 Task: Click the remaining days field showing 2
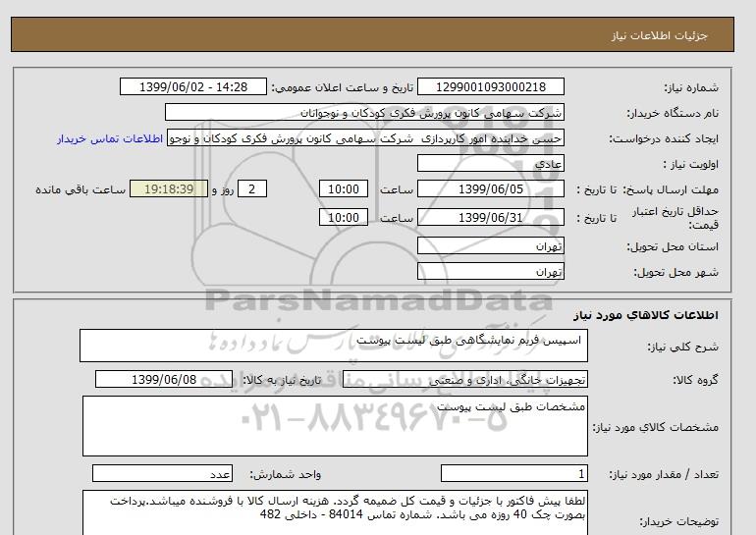[x=252, y=188]
